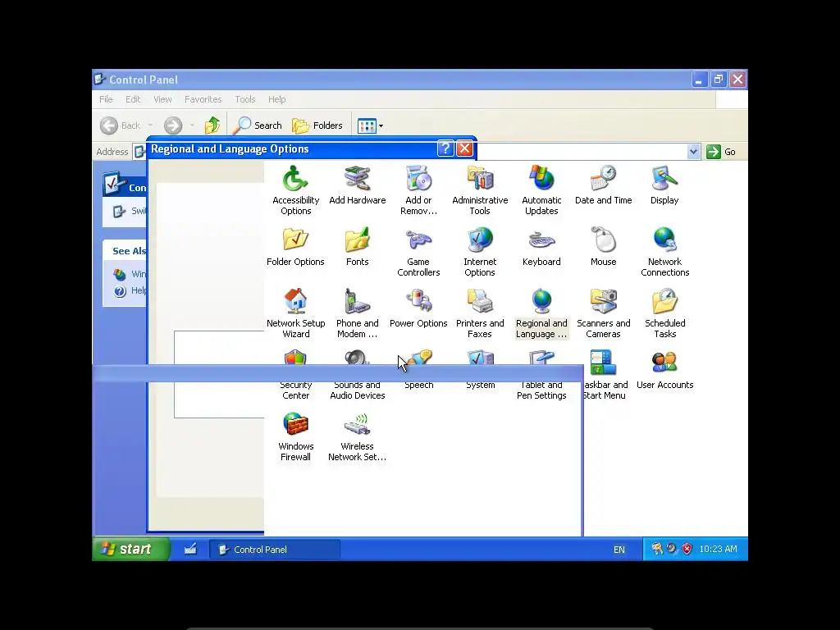Open Scanners and Cameras
Viewport: 840px width, 630px height.
coord(603,313)
